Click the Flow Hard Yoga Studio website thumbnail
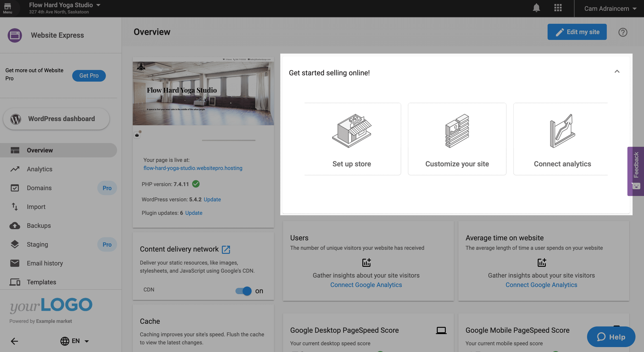 [x=203, y=91]
